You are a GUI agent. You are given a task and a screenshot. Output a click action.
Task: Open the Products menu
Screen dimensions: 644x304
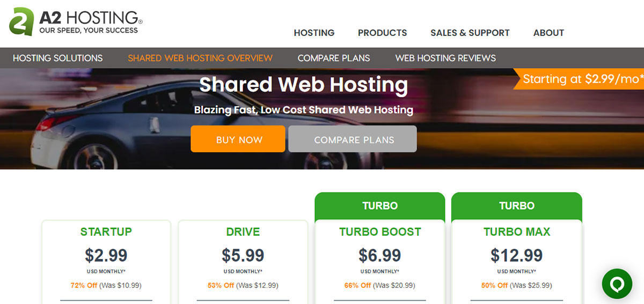382,33
